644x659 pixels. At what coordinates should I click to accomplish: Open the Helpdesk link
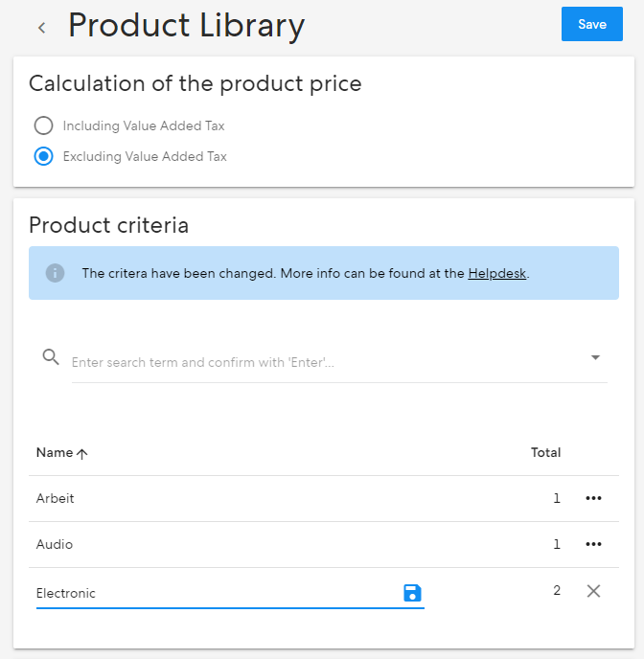[x=496, y=274]
